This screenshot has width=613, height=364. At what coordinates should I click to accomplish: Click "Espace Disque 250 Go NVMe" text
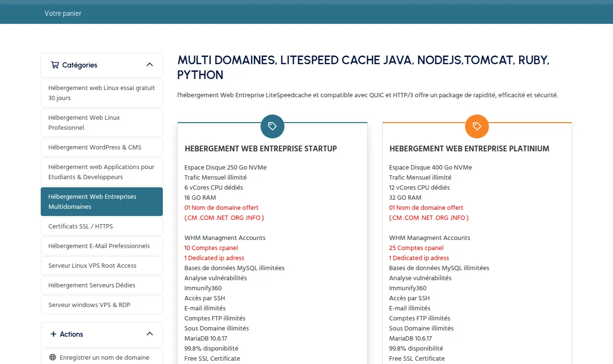tap(226, 167)
